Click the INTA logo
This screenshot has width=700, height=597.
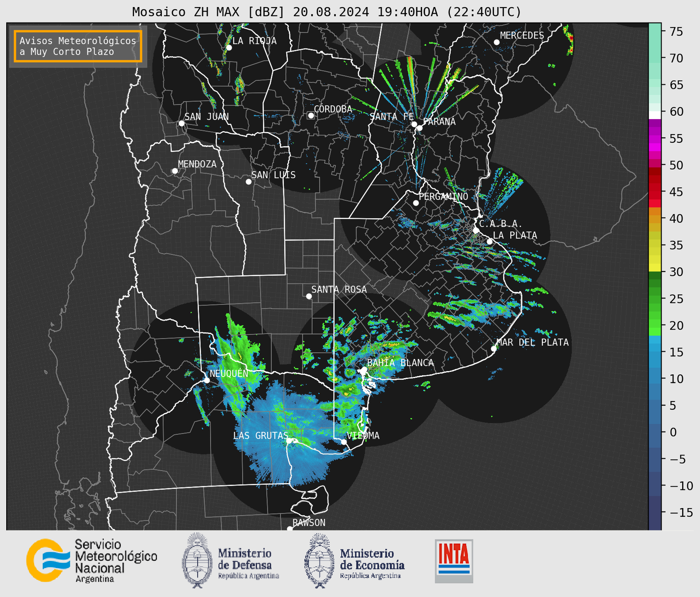[x=454, y=561]
